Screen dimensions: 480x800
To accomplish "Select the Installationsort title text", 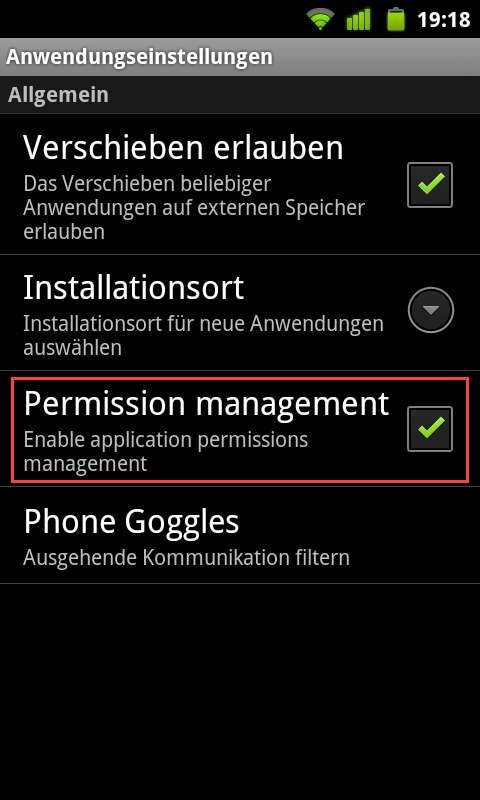I will 134,288.
